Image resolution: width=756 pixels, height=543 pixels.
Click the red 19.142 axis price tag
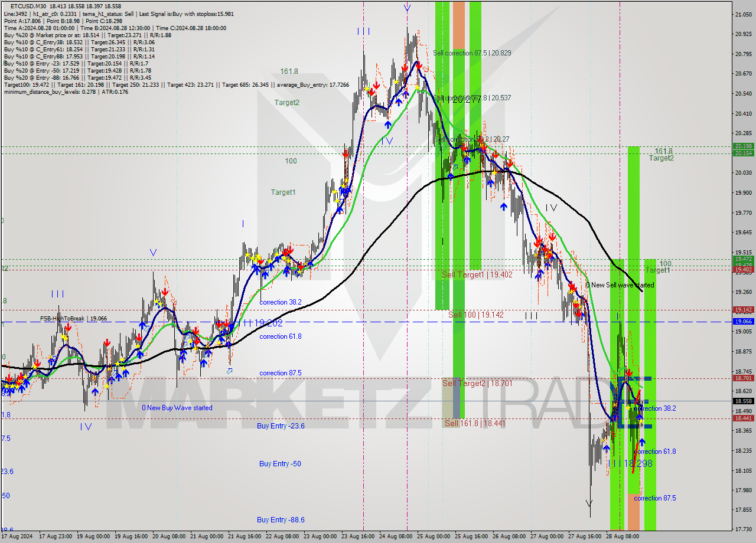click(x=743, y=310)
